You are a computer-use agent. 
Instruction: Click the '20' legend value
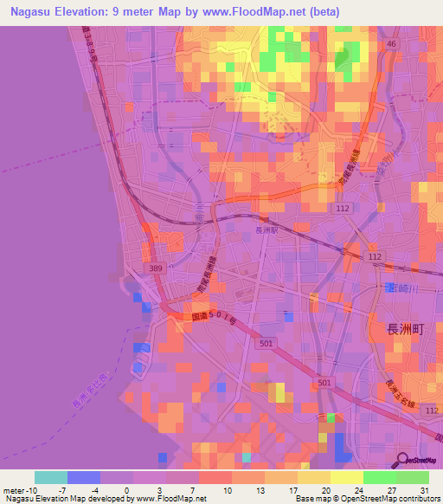(326, 491)
